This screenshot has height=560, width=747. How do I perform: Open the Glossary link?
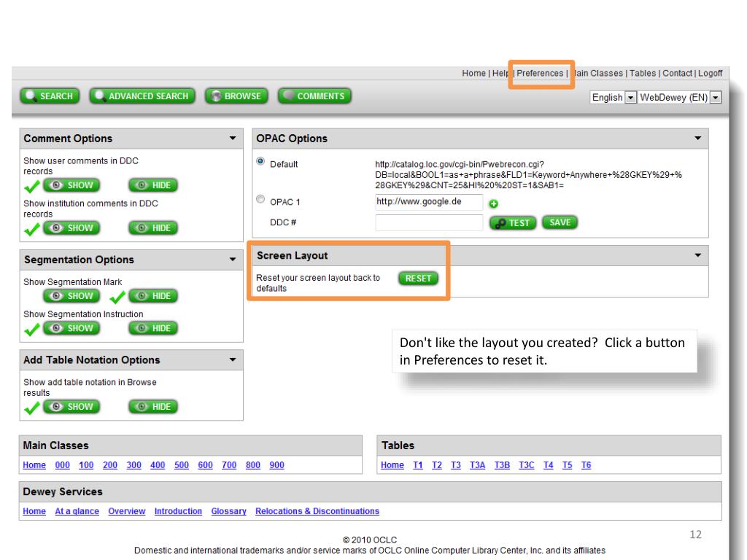tap(228, 511)
